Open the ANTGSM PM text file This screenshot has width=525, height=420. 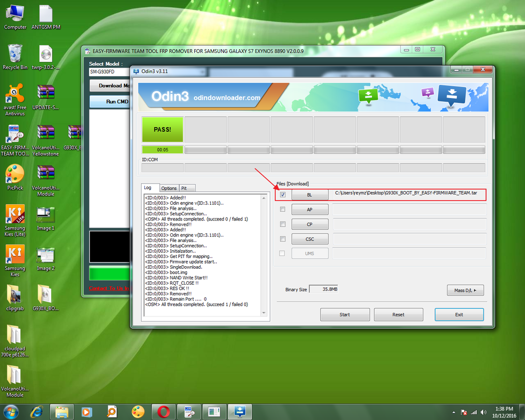pos(46,14)
